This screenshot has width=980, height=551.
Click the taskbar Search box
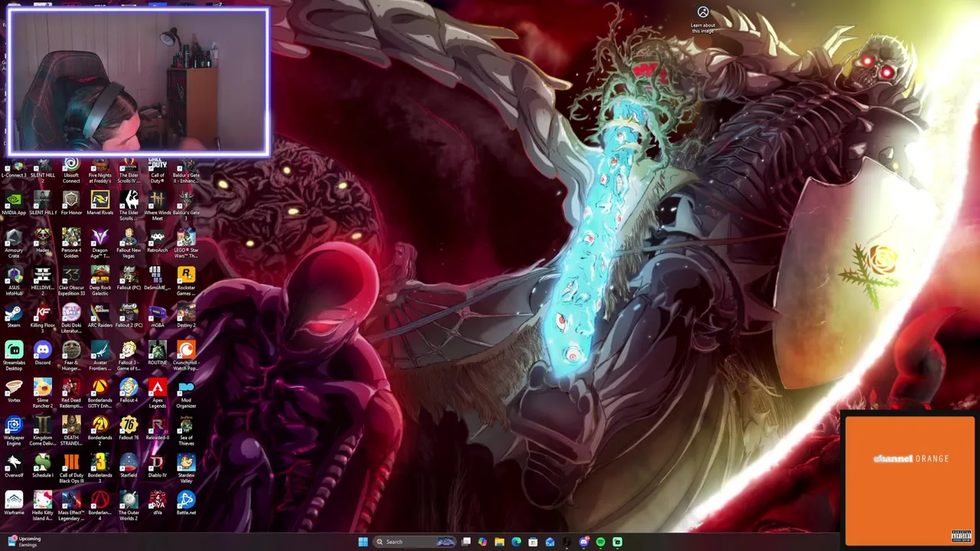tap(416, 542)
